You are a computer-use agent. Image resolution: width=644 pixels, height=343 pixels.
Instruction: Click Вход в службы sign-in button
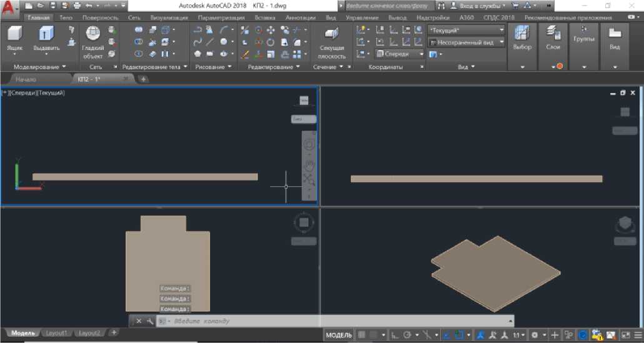click(x=478, y=6)
